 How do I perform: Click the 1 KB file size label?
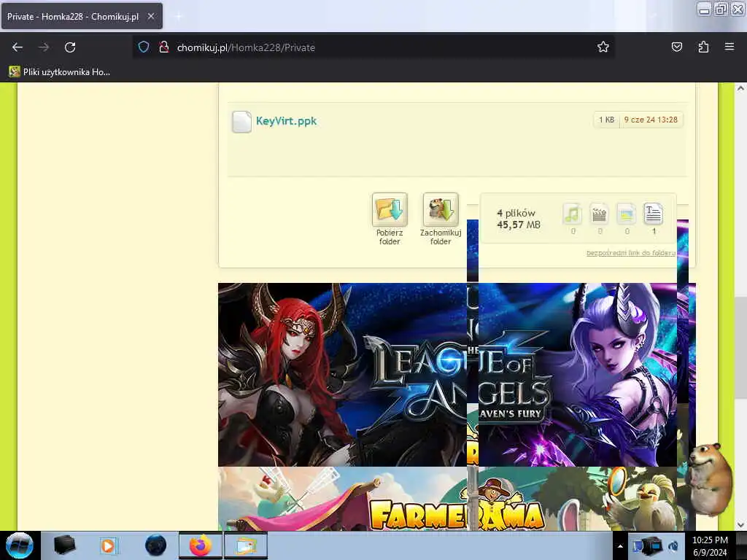click(606, 120)
